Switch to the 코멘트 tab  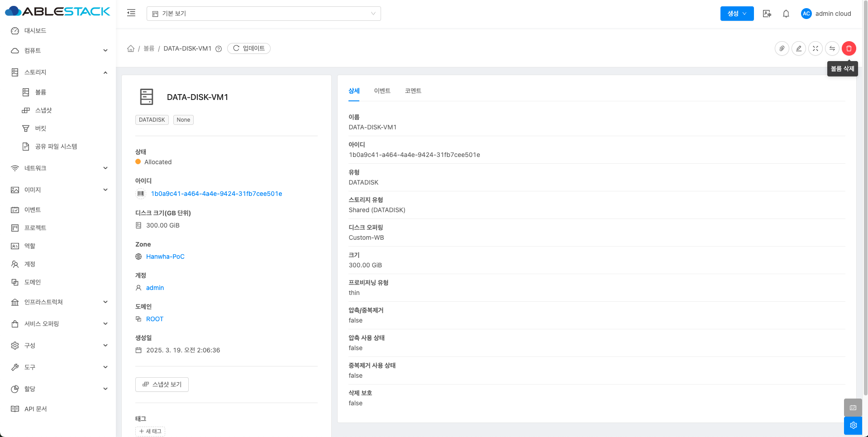point(413,91)
